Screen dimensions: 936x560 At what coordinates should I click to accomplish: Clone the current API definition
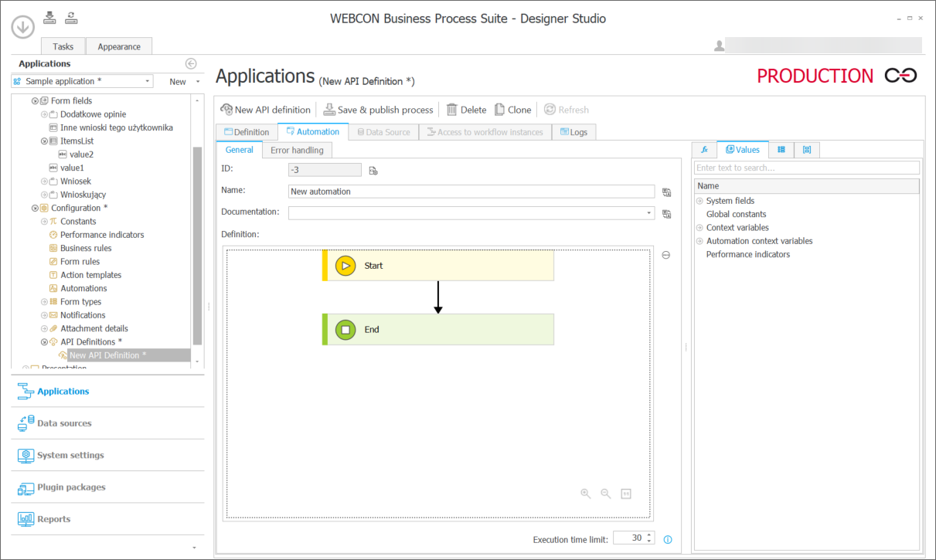[513, 110]
